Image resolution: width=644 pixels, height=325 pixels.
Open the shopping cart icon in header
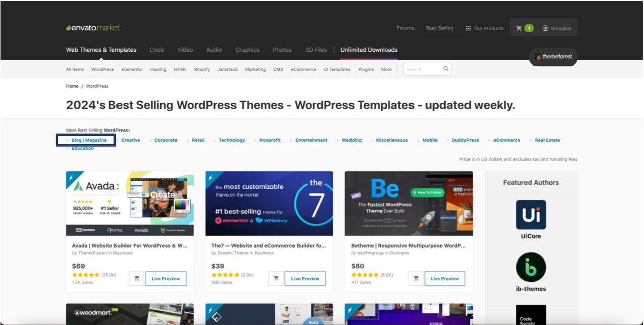tap(519, 28)
